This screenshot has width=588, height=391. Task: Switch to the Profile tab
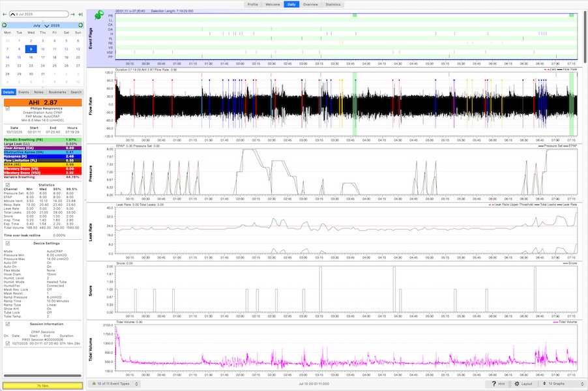click(x=253, y=5)
